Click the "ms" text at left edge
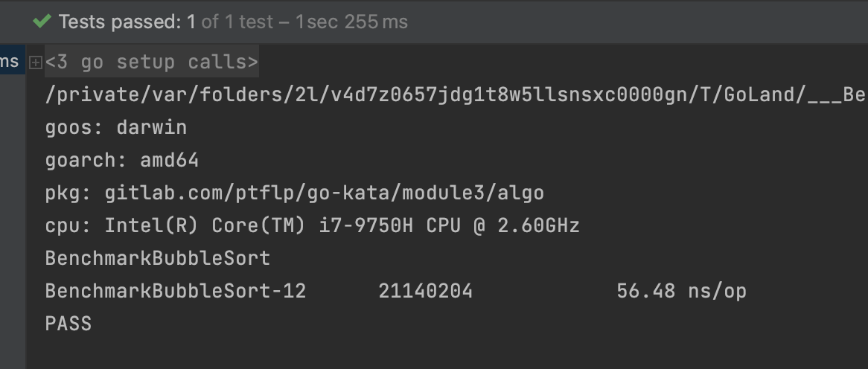This screenshot has height=369, width=868. click(9, 61)
